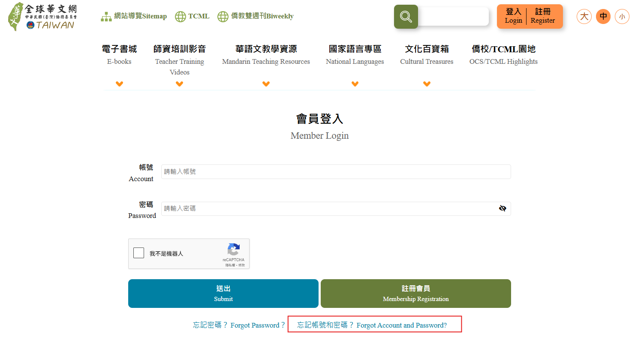
Task: Toggle password visibility eye icon
Action: [x=503, y=209]
